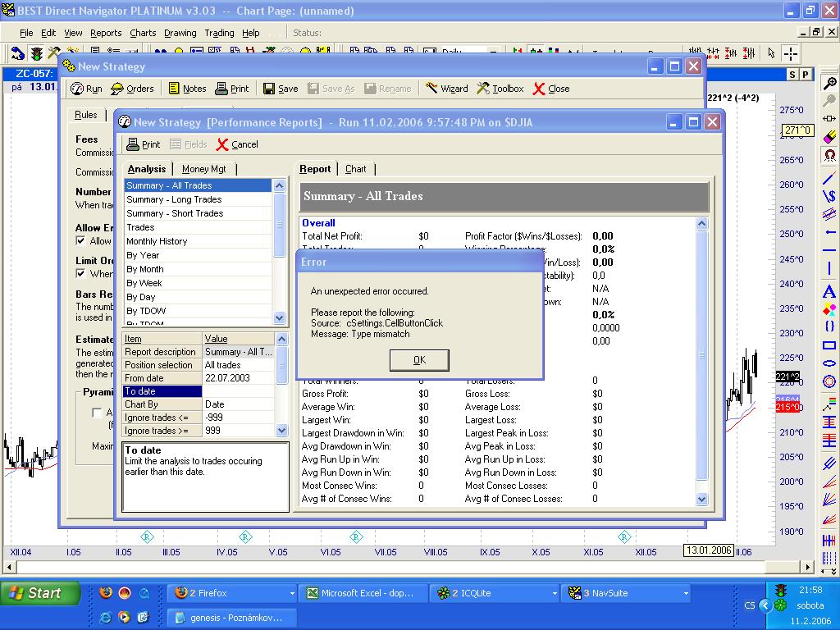Screen dimensions: 840x630
Task: Toggle the Limit Orders checkbox
Action: 80,274
